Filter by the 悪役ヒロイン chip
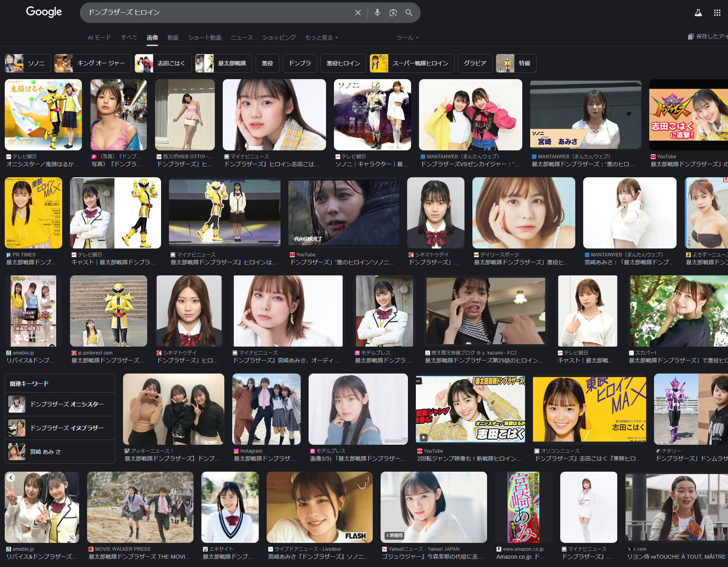The height and width of the screenshot is (567, 728). click(343, 63)
